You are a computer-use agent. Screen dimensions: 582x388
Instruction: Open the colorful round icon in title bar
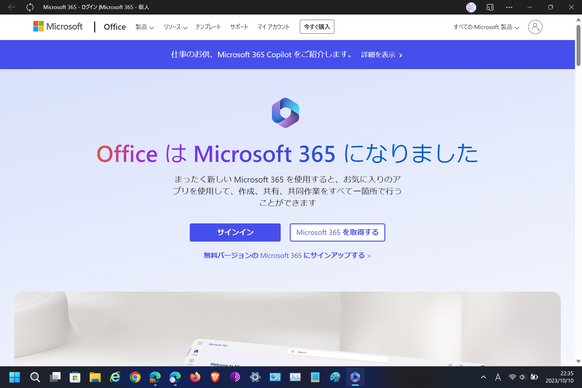pos(471,7)
